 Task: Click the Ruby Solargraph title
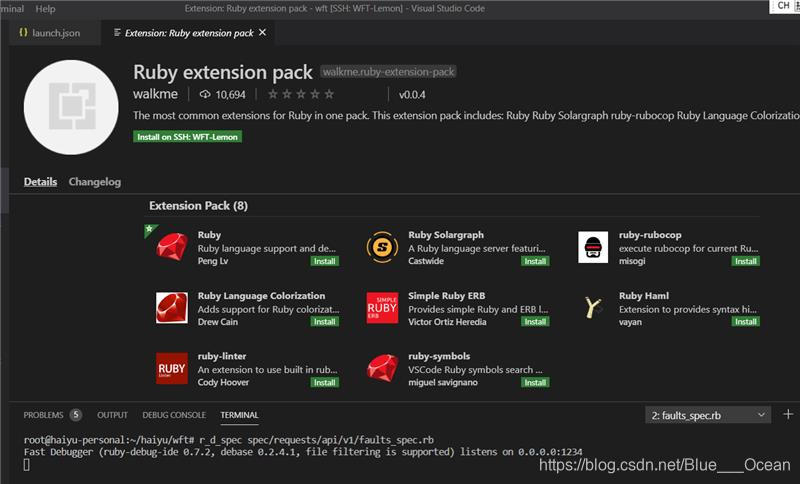click(446, 235)
